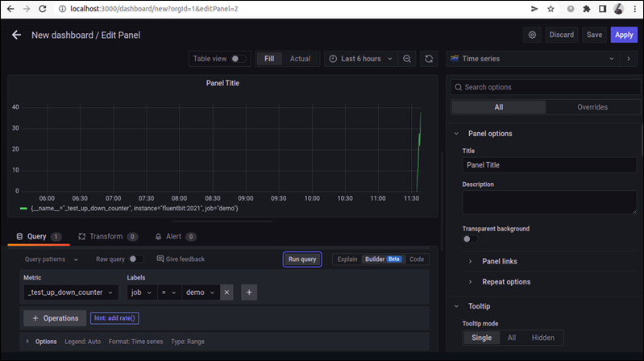Open the Metric _test_up_down_counter dropdown
Image resolution: width=644 pixels, height=361 pixels.
71,293
